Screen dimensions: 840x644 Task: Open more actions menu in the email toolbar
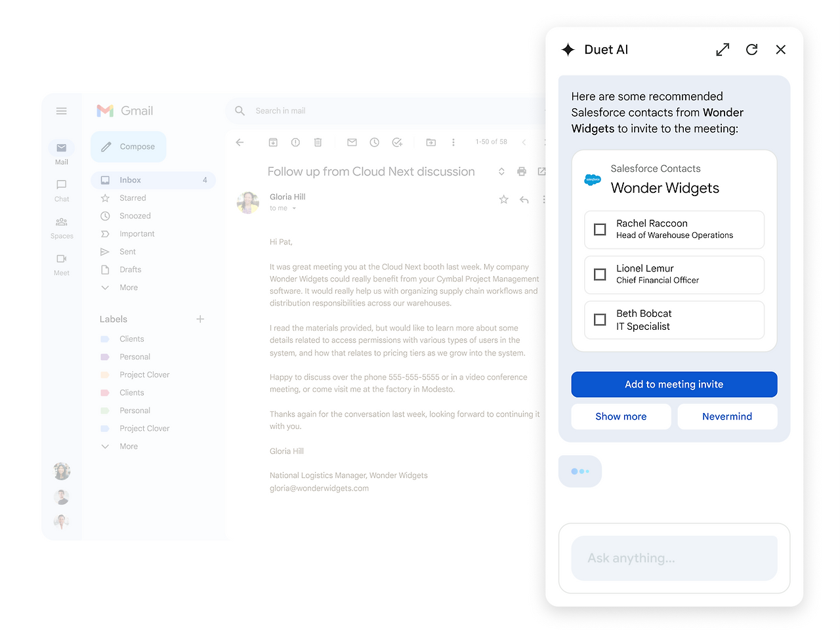click(x=453, y=142)
